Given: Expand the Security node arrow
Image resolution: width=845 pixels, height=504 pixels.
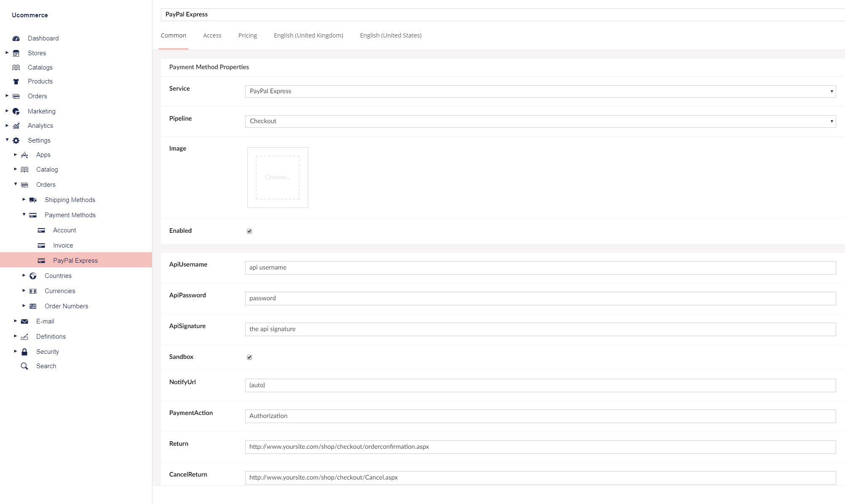Looking at the screenshot, I should (x=15, y=351).
